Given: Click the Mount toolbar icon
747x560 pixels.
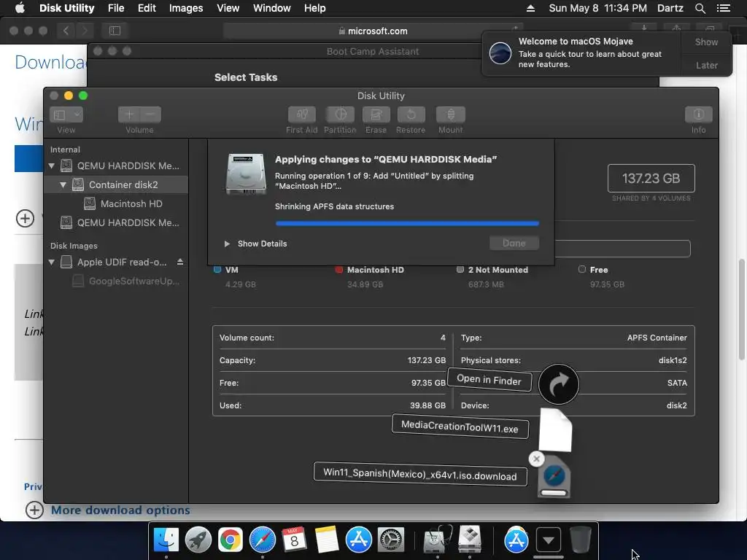Looking at the screenshot, I should [x=451, y=114].
